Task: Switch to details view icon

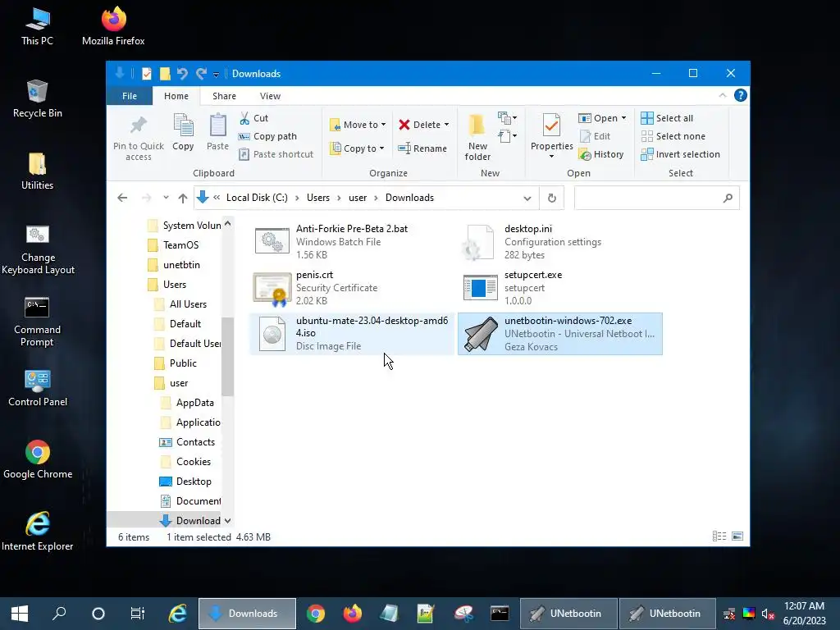Action: pyautogui.click(x=719, y=536)
